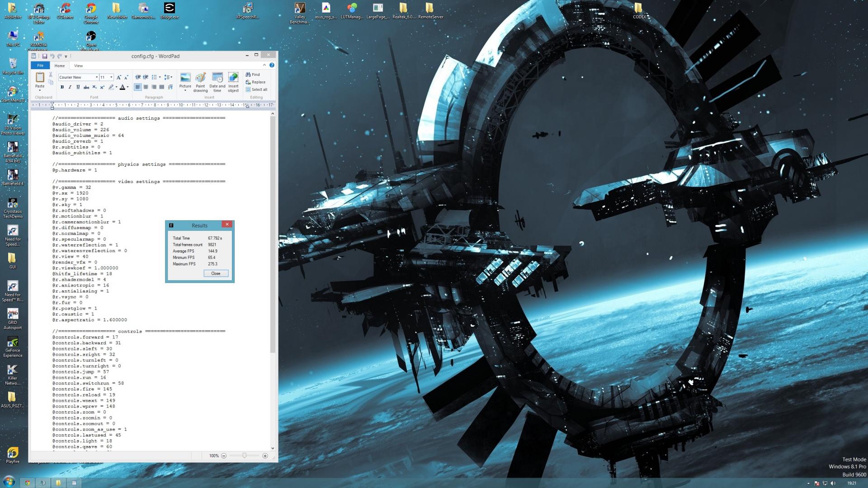Open the line spacing dropdown

[168, 77]
